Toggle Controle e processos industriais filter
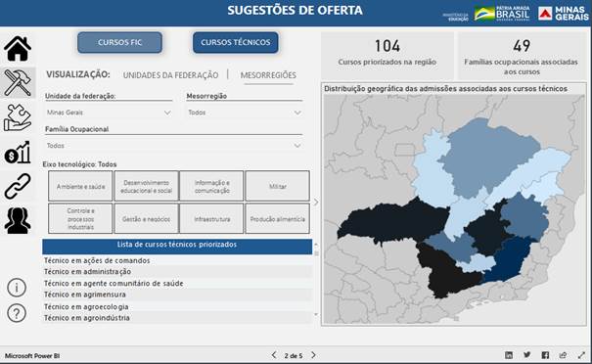 coord(80,218)
